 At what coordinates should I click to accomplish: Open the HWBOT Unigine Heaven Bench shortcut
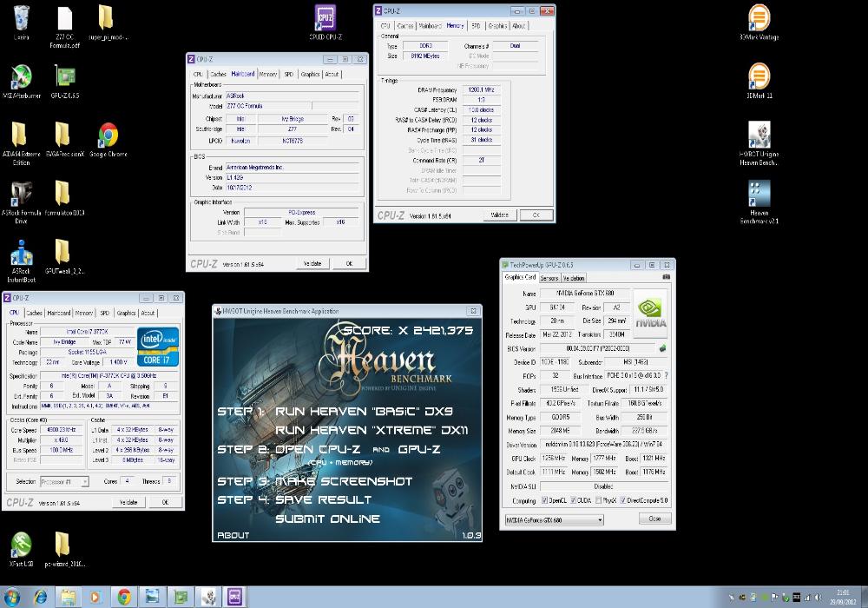(759, 143)
